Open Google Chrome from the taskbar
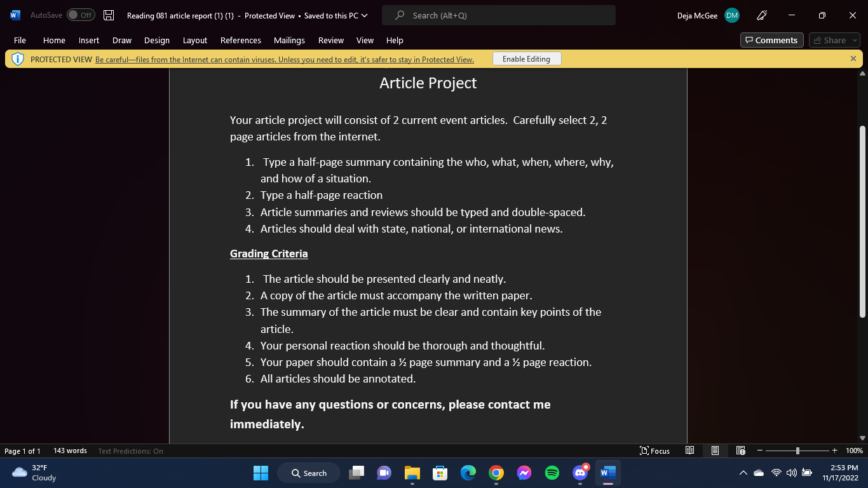Screen dimensions: 868x488 [496, 473]
